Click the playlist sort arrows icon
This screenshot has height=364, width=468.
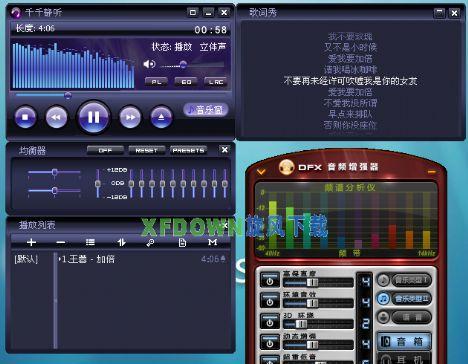(121, 242)
